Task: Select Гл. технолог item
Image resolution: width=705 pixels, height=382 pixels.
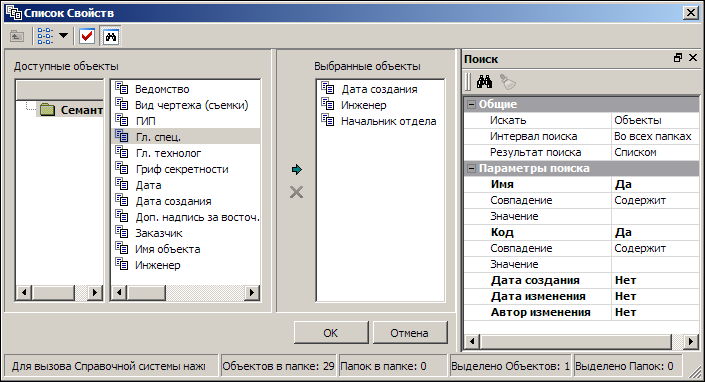Action: click(x=169, y=153)
